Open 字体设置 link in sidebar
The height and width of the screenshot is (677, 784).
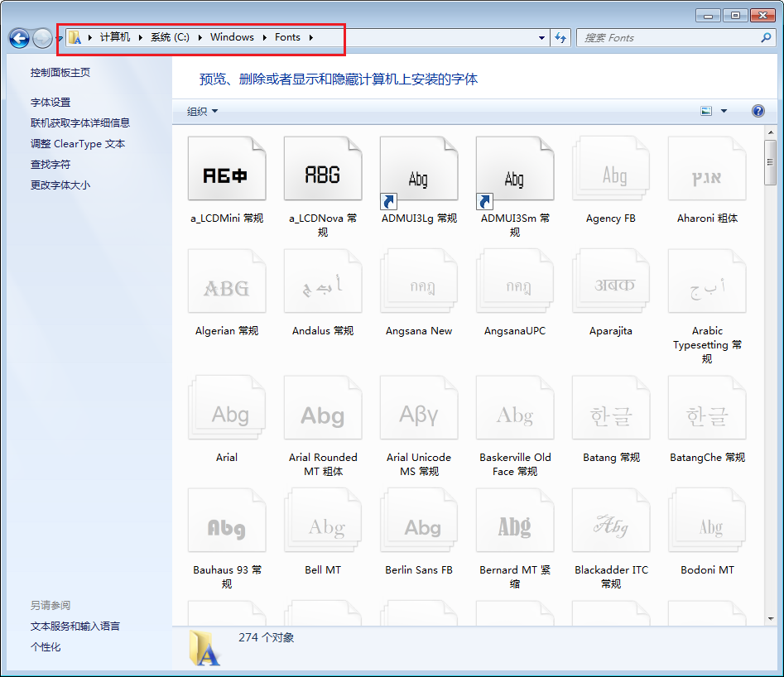coord(51,103)
